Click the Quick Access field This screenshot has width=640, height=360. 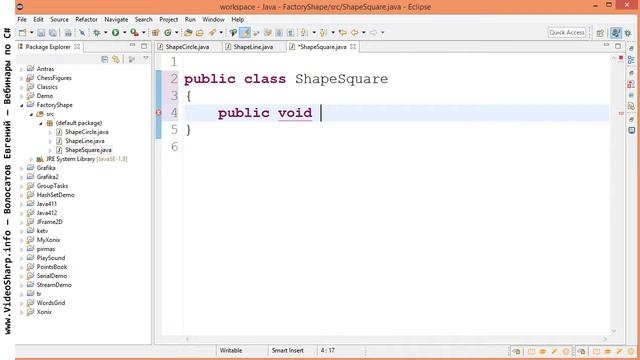(x=567, y=33)
